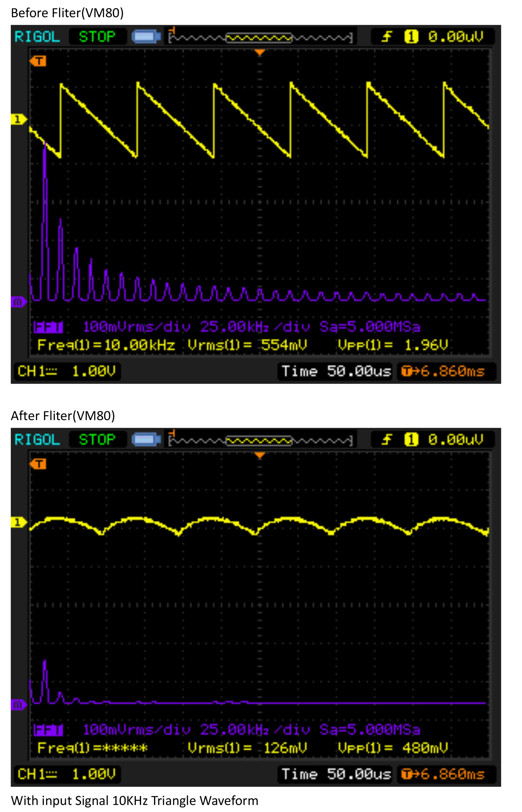Viewport: 522px width, 812px height.
Task: Click the CH1 1.00V scale in the bottom scope
Action: click(67, 774)
